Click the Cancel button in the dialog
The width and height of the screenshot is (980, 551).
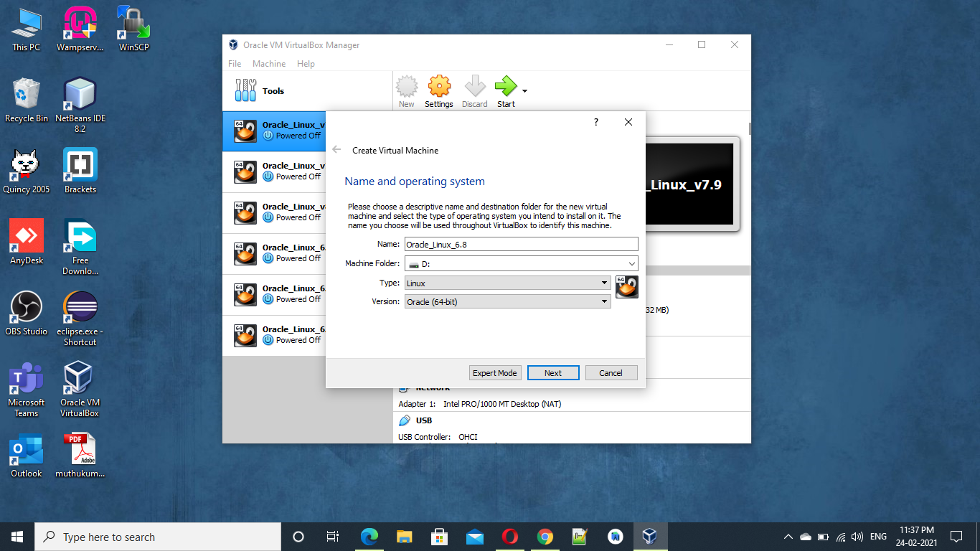click(611, 372)
